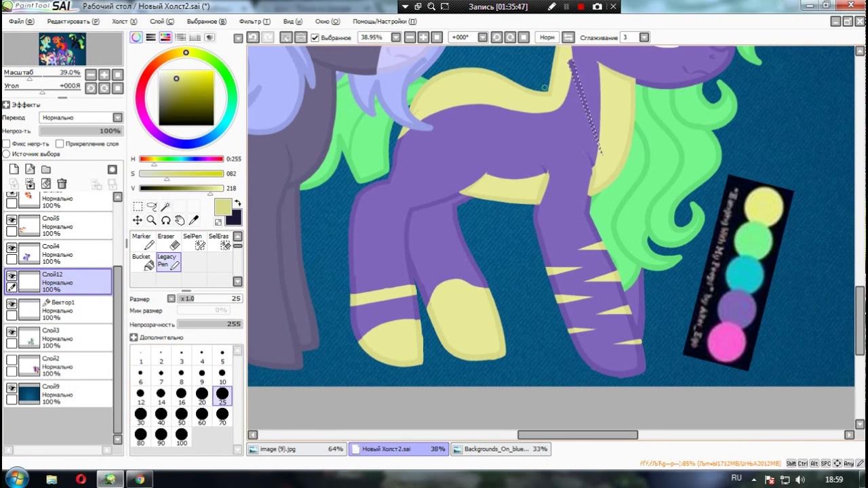868x488 pixels.
Task: Click the yellow foreground color swatch
Action: [x=223, y=207]
